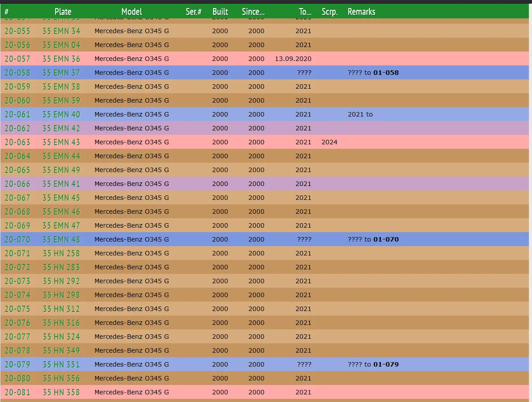532x402 pixels.
Task: Click the Remarks column header
Action: (x=361, y=12)
